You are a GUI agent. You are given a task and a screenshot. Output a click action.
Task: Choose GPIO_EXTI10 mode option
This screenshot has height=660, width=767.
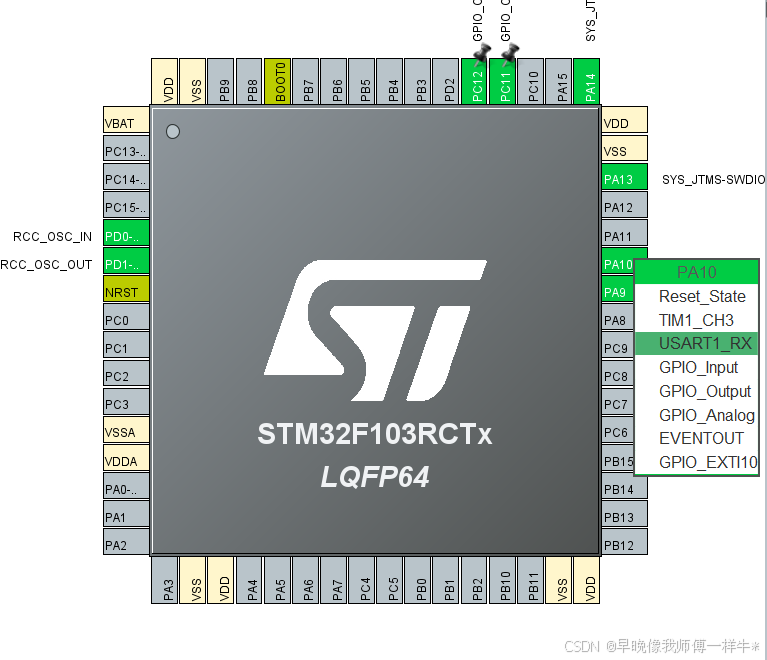pos(696,462)
